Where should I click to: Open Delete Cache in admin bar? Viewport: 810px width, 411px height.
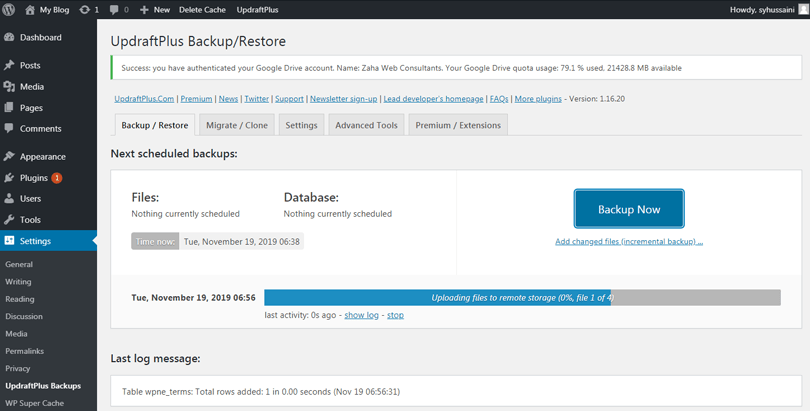click(x=202, y=9)
